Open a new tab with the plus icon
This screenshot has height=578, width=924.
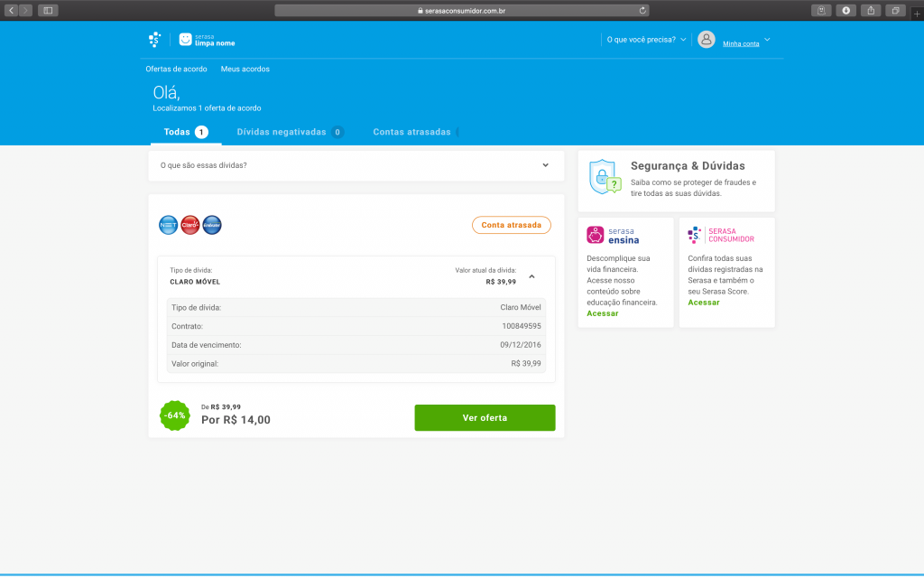coord(917,13)
